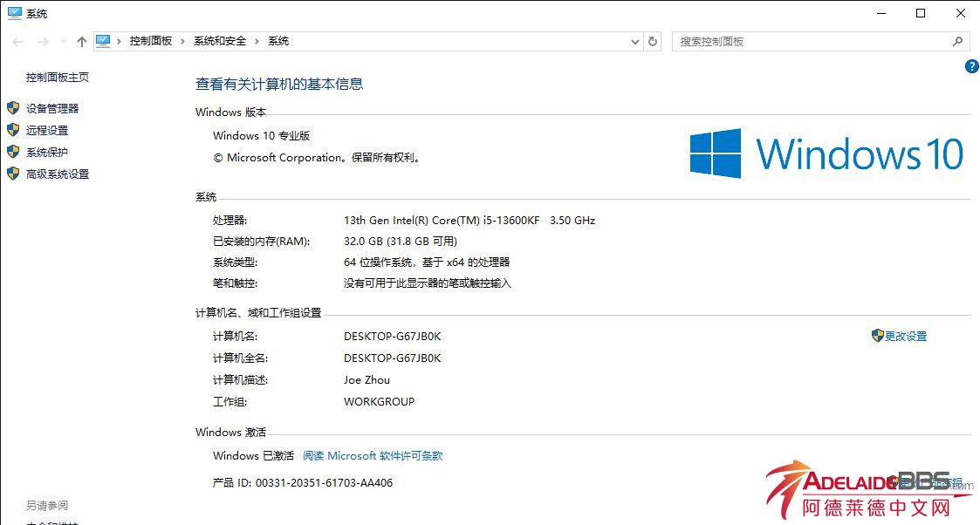Click the magnifier search icon
The image size is (980, 525).
tap(957, 41)
